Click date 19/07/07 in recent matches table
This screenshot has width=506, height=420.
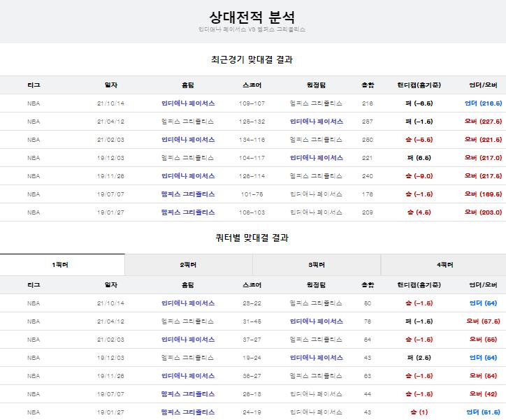click(110, 194)
